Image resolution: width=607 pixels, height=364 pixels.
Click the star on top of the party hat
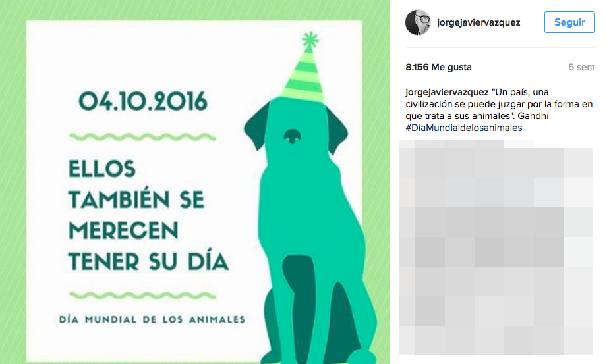(x=310, y=40)
